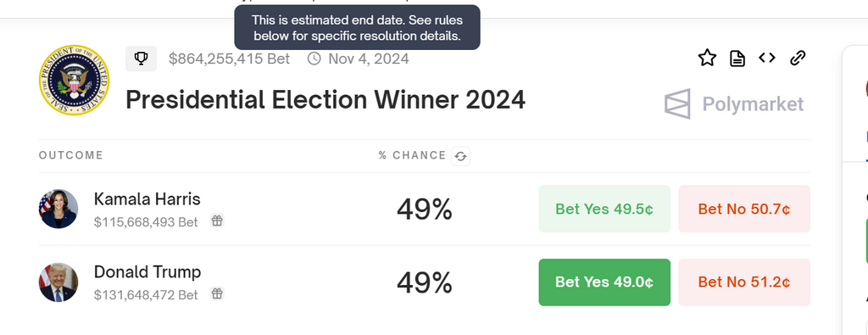The image size is (868, 335).
Task: Click Donald Trump profile photo
Action: pos(58,282)
